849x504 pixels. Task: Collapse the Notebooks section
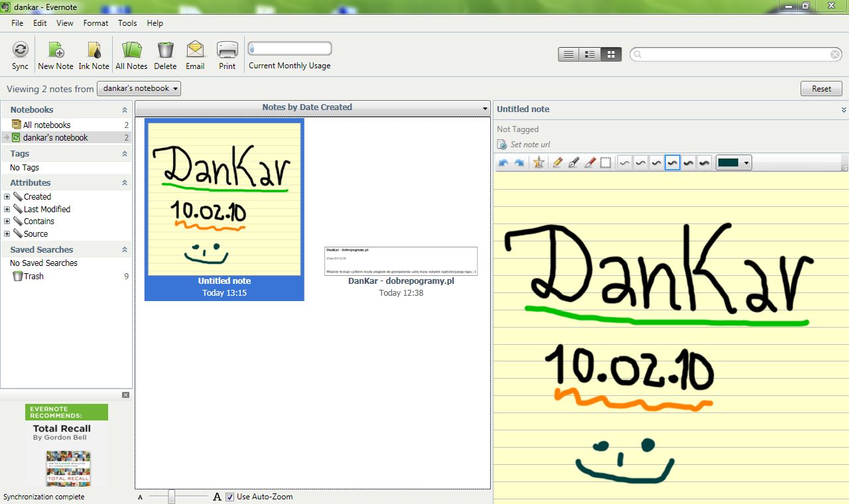tap(124, 110)
